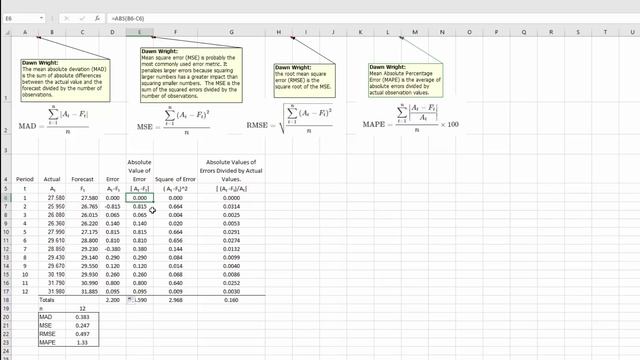Click the Dawn Wright comment about RMSE

coord(304,80)
